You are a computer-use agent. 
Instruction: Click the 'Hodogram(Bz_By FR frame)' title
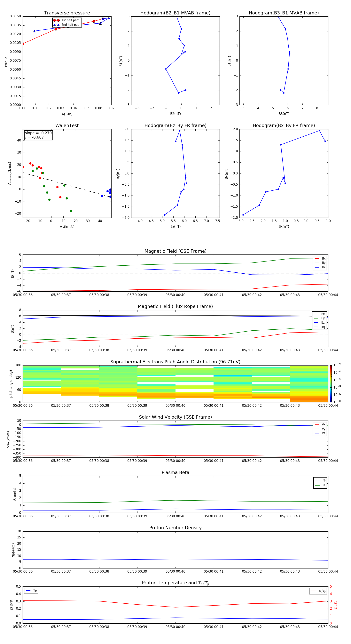(175, 125)
